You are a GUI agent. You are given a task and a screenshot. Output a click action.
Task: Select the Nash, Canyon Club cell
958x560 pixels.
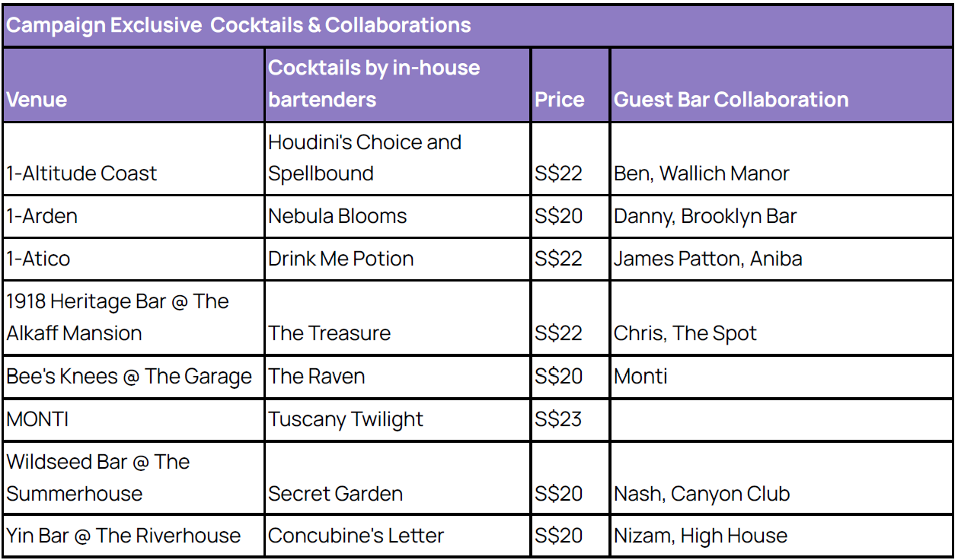click(782, 478)
